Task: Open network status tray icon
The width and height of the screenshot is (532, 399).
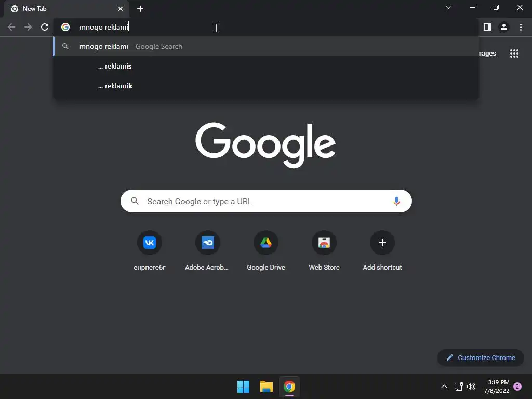Action: click(459, 387)
